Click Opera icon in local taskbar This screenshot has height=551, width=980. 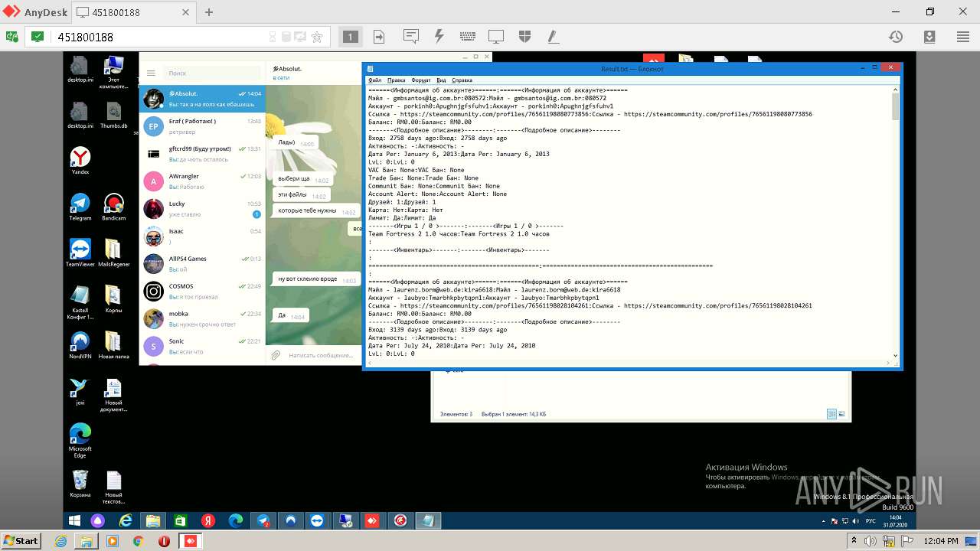point(163,541)
